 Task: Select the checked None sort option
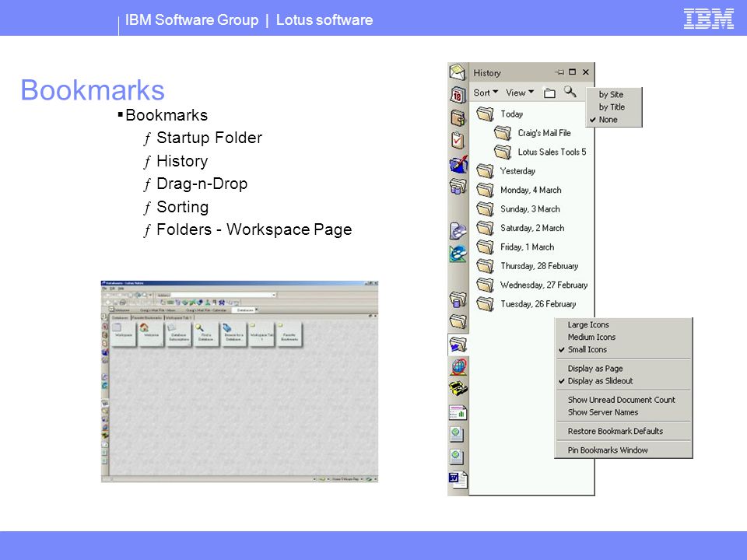click(615, 119)
